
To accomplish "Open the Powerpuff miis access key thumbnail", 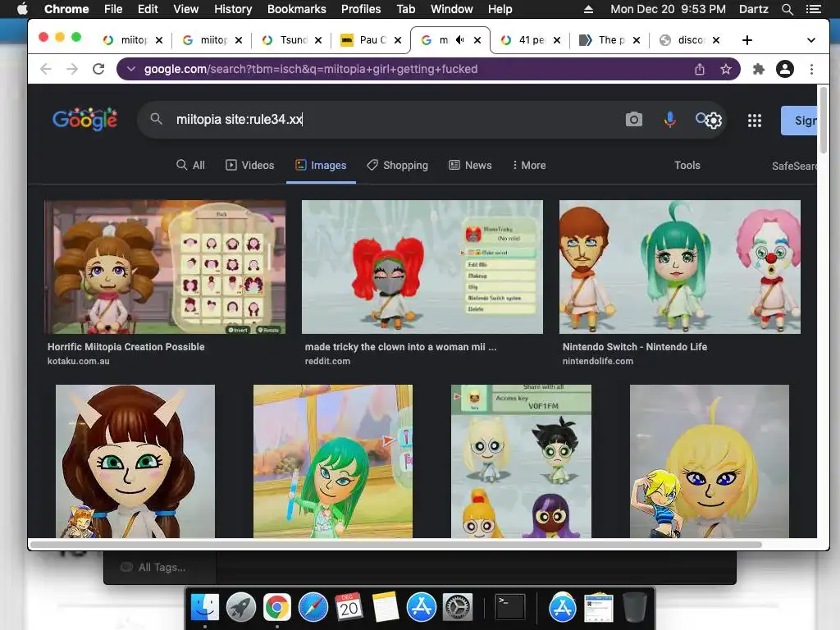I will pos(521,461).
